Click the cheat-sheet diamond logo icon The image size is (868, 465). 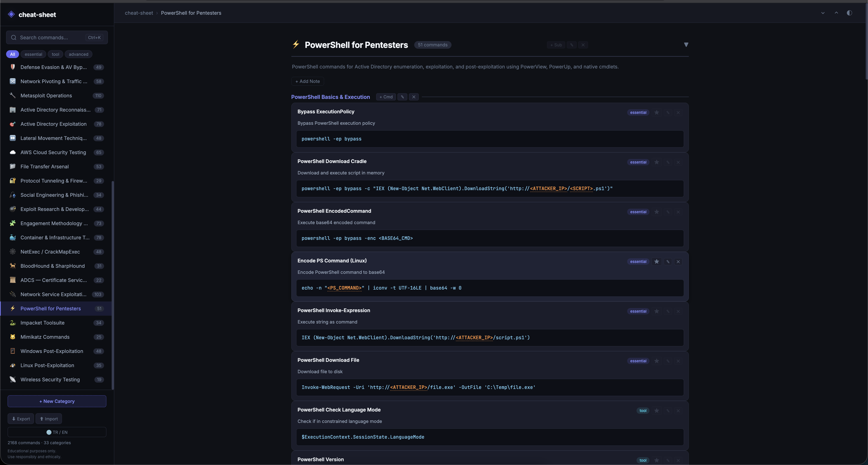[11, 14]
